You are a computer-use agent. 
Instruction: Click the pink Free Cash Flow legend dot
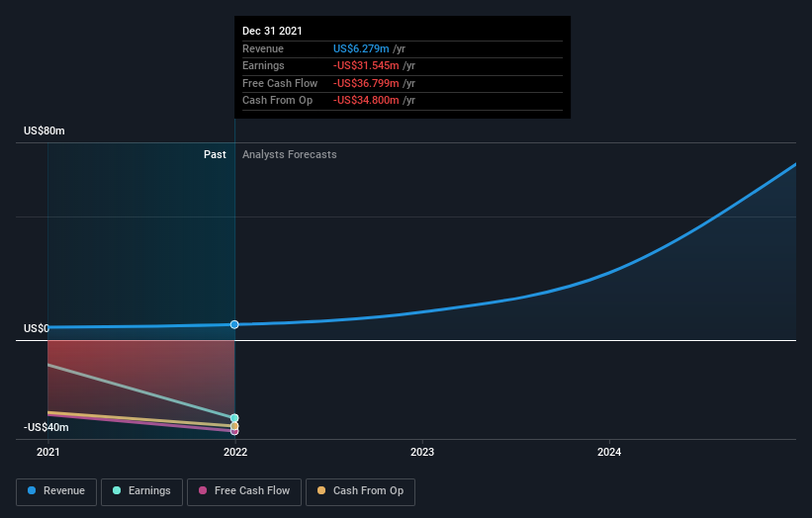pyautogui.click(x=203, y=490)
